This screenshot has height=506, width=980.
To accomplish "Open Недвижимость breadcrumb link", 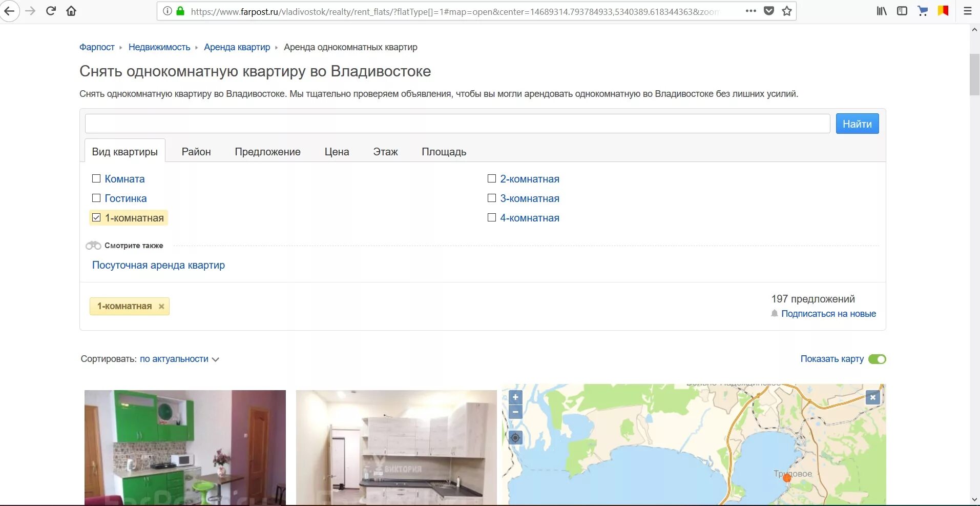I will pos(159,47).
